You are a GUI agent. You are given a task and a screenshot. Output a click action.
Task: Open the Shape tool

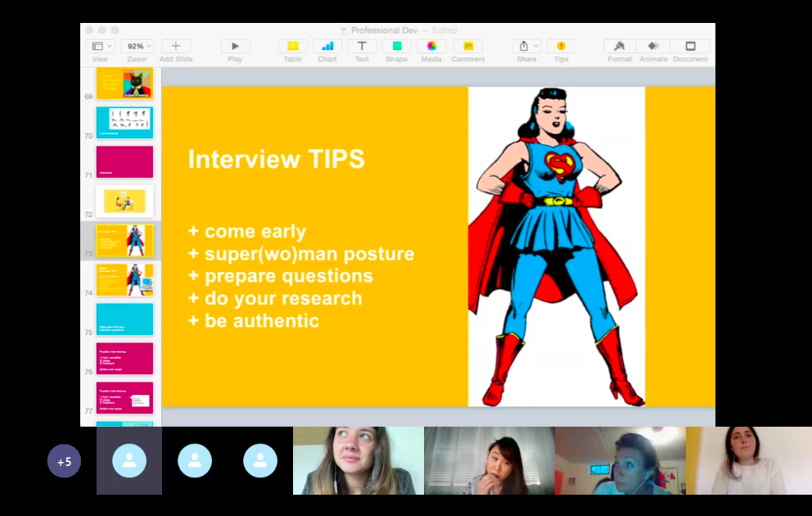396,47
